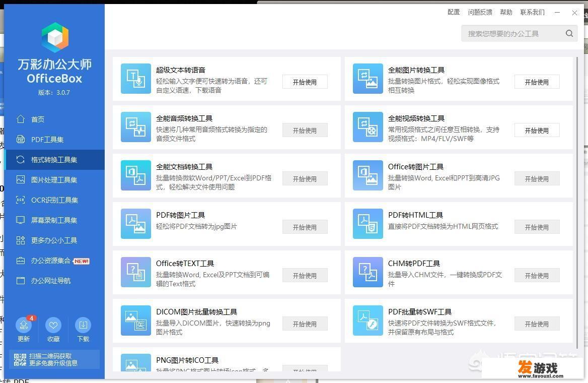Select 格式转换工具集 in the sidebar

click(55, 160)
